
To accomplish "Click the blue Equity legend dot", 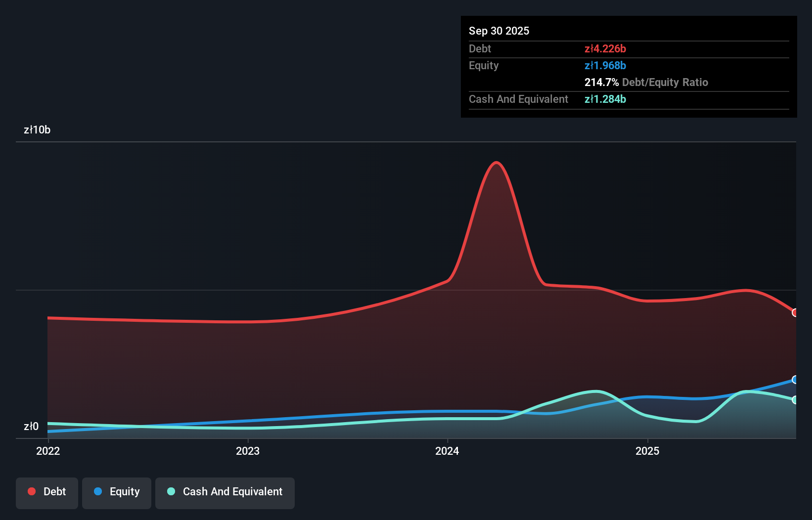I will (98, 491).
